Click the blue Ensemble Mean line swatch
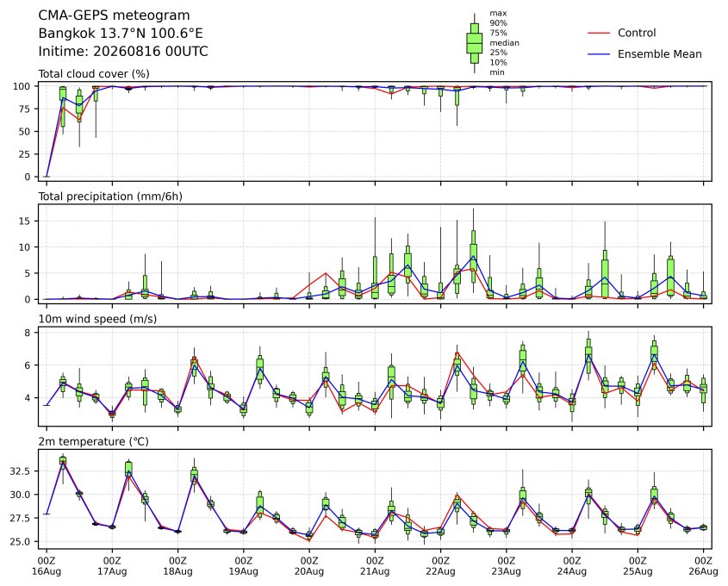The width and height of the screenshot is (728, 586). point(599,54)
